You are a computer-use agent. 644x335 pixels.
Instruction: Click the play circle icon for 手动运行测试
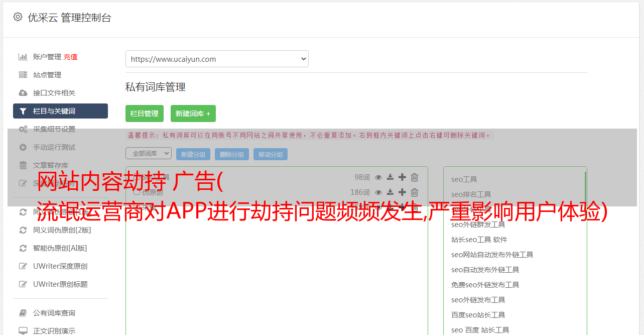click(23, 147)
